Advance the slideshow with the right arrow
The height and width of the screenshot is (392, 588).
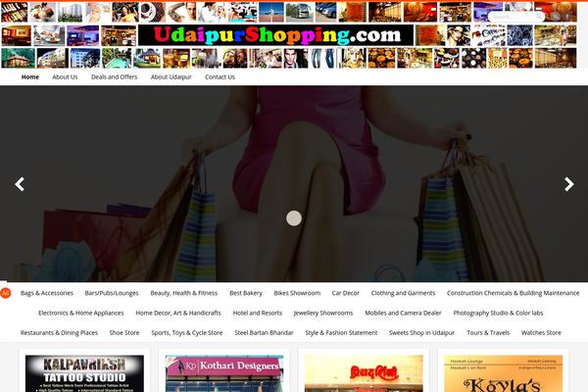(568, 184)
